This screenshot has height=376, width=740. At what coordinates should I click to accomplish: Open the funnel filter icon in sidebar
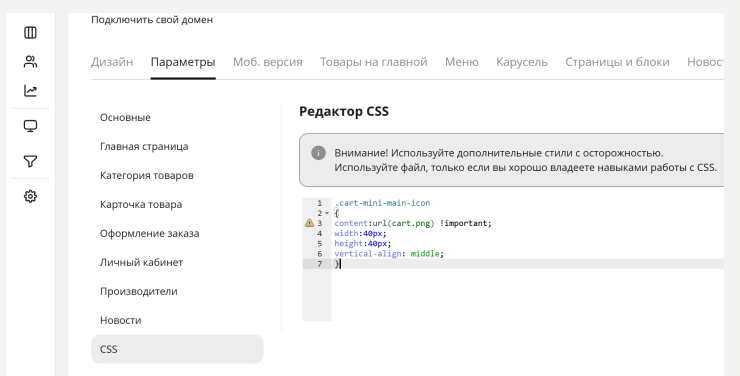(30, 161)
